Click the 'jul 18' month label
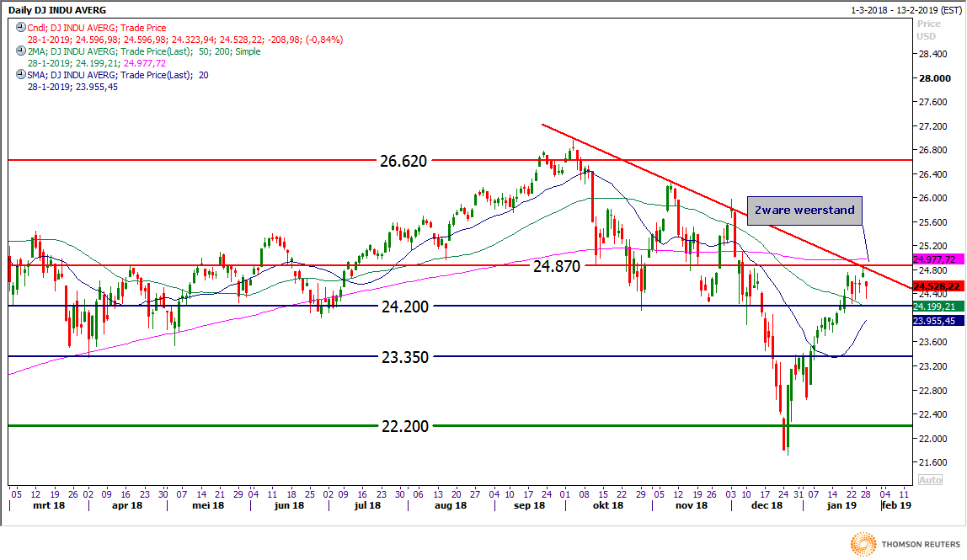 click(x=367, y=506)
